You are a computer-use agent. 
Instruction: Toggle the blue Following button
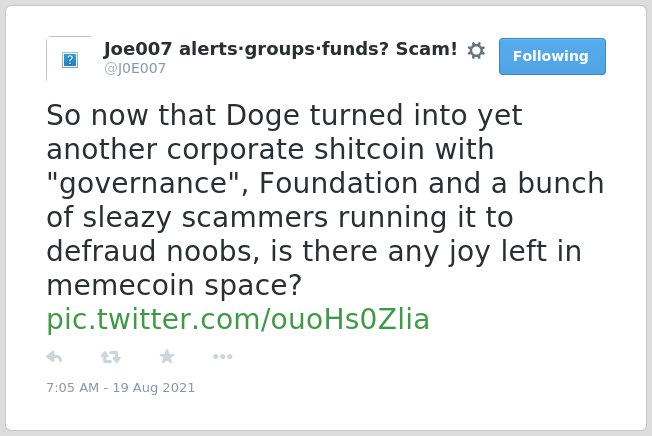[x=552, y=56]
